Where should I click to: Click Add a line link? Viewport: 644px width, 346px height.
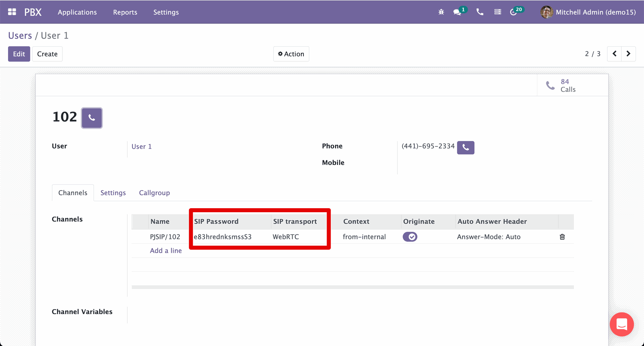point(166,251)
